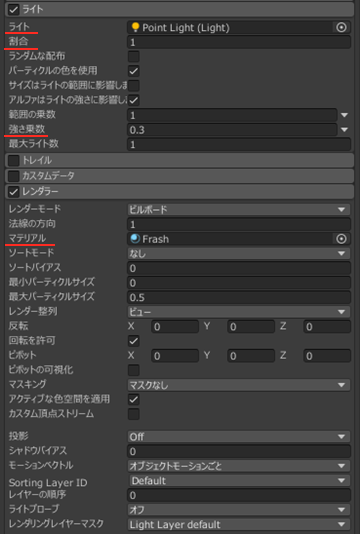Click the 最大ライト数 value field
The width and height of the screenshot is (360, 534).
[239, 145]
